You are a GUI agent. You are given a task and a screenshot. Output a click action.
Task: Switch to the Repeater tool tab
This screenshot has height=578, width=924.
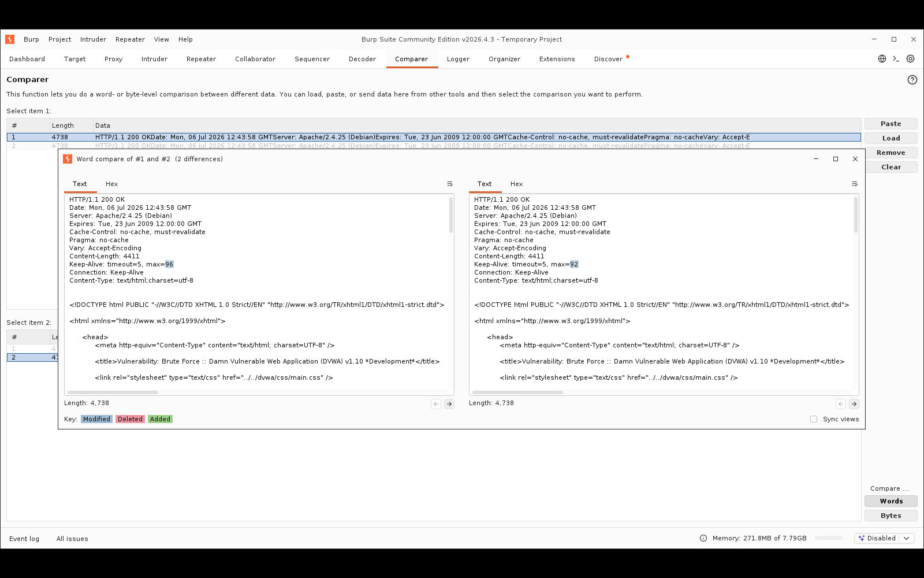coord(201,59)
